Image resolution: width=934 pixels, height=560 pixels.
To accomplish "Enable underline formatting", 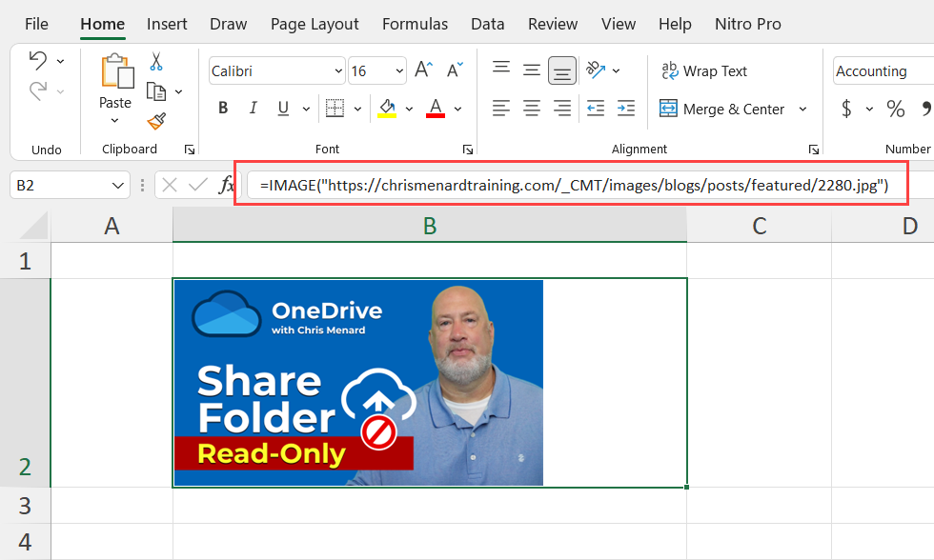I will coord(282,108).
